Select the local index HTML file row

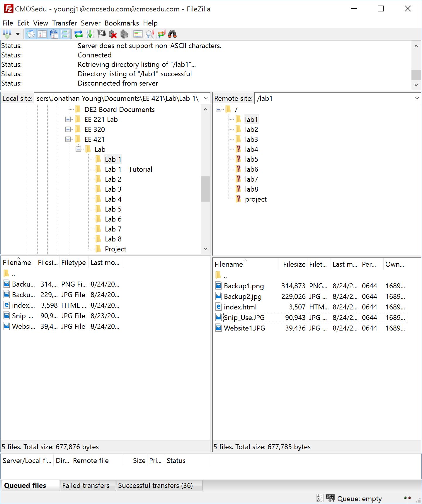(62, 305)
